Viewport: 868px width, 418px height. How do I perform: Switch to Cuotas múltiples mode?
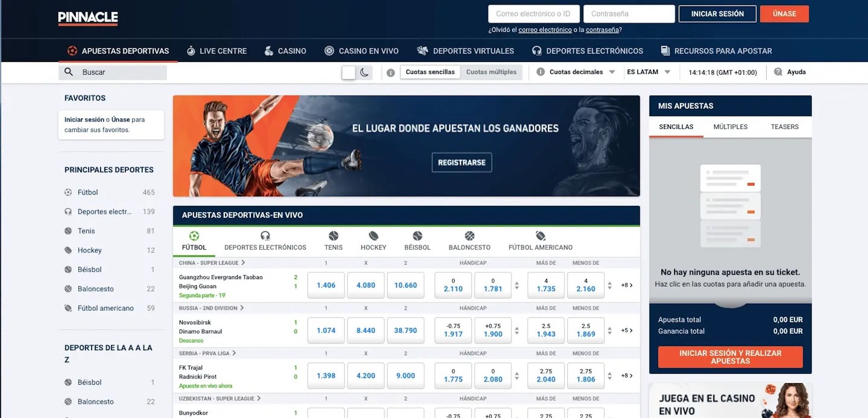(491, 72)
